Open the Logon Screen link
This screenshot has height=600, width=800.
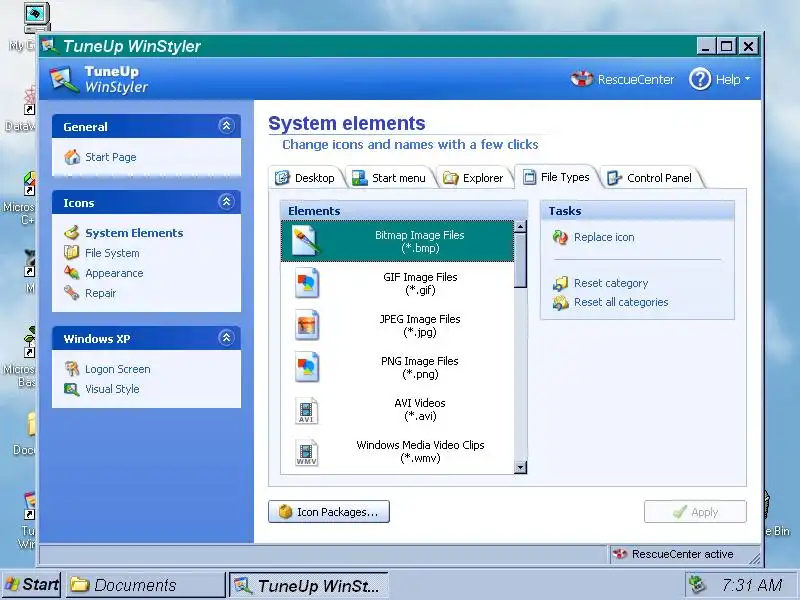pos(118,369)
